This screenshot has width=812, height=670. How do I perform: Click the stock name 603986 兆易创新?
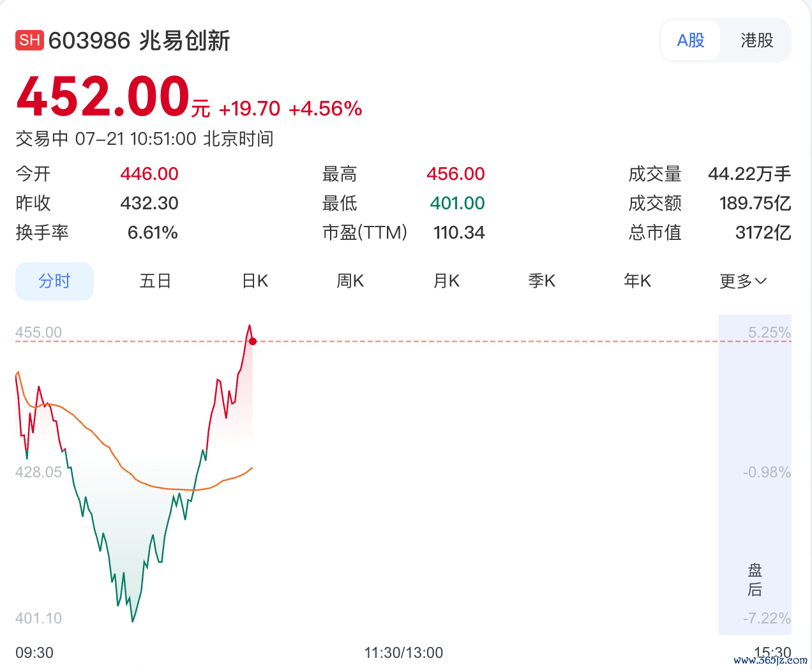pos(139,41)
